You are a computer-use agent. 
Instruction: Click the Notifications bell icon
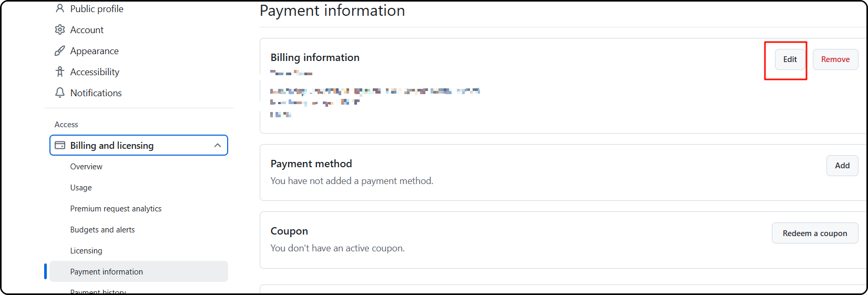(60, 93)
